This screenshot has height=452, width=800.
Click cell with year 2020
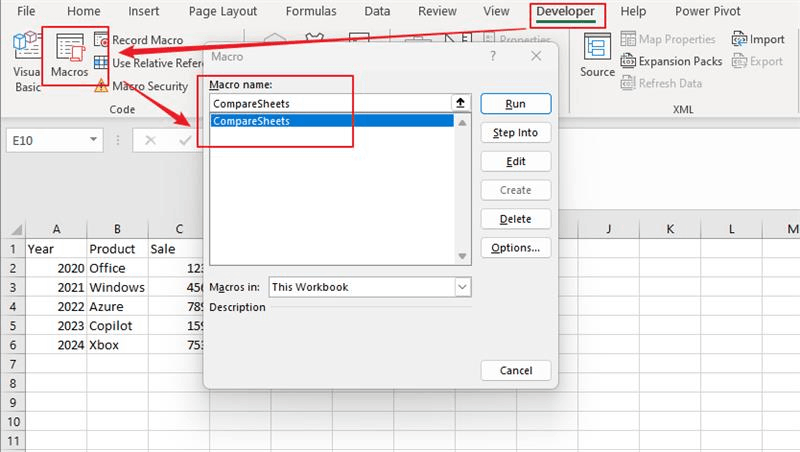[56, 268]
